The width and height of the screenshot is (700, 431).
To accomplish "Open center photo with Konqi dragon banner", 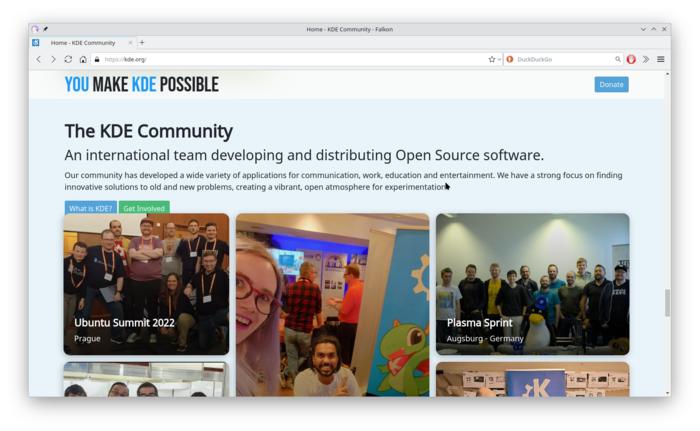I will [x=333, y=305].
